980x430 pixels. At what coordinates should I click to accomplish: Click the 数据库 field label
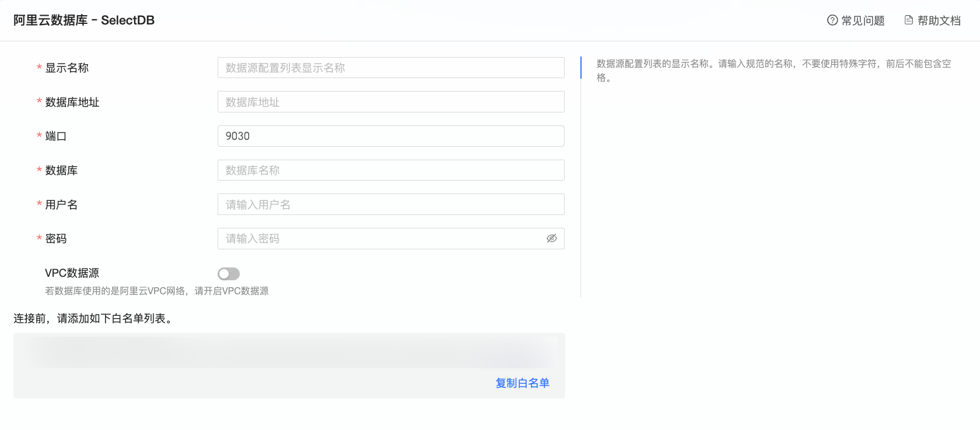tap(61, 170)
